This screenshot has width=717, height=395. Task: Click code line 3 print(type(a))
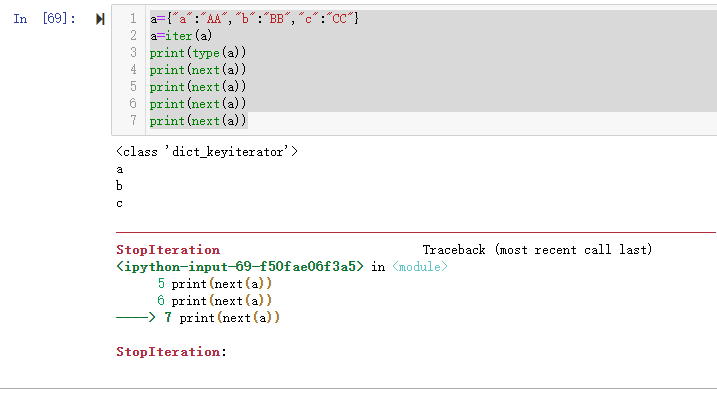tap(198, 53)
